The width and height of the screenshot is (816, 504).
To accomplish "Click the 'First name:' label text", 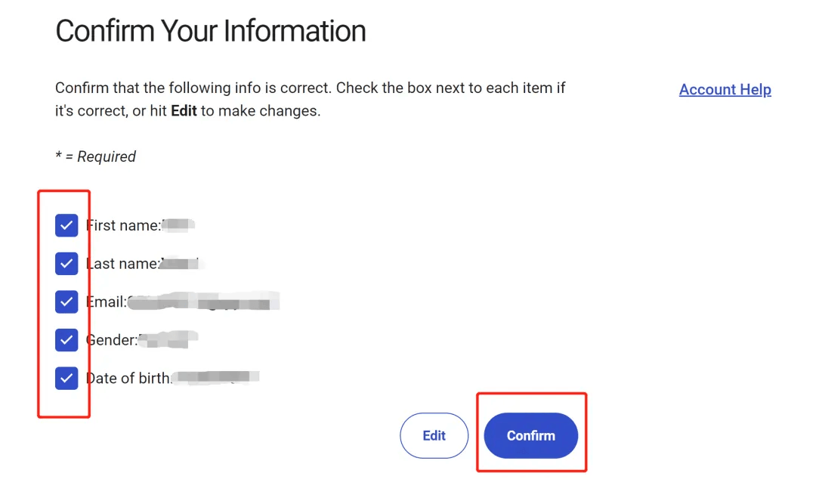I will click(x=123, y=225).
